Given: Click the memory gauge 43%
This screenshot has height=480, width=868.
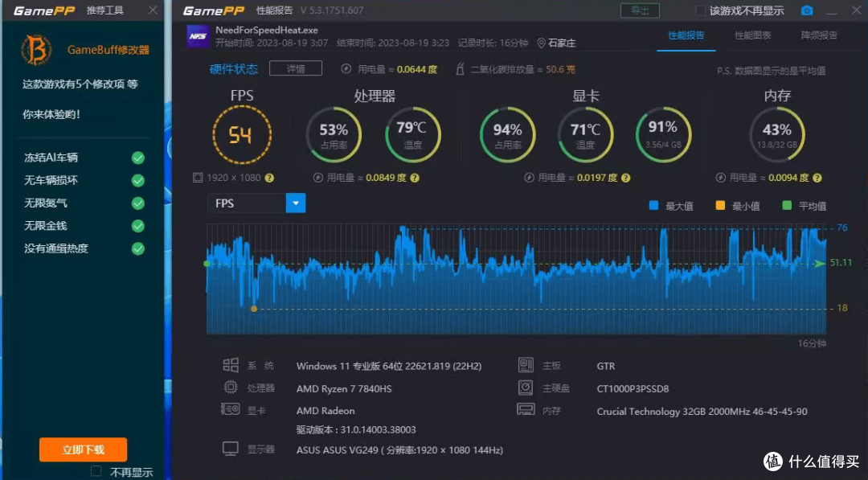Looking at the screenshot, I should coord(776,135).
